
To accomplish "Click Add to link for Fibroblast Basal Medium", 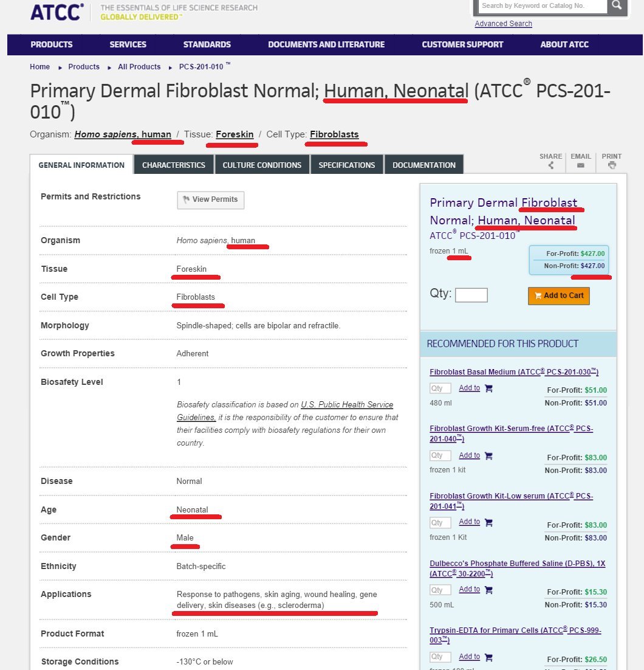I will coord(470,388).
